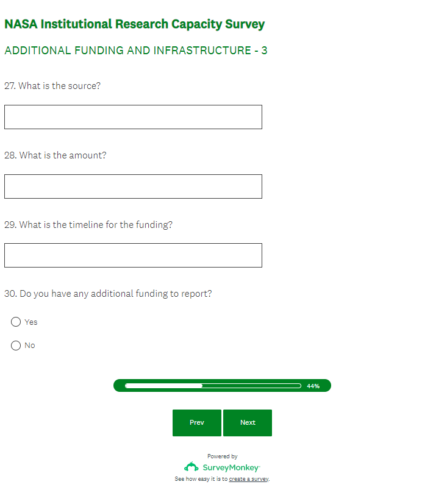Click the NASA Institutional Research Capacity Survey title
433x504 pixels.
pyautogui.click(x=134, y=24)
